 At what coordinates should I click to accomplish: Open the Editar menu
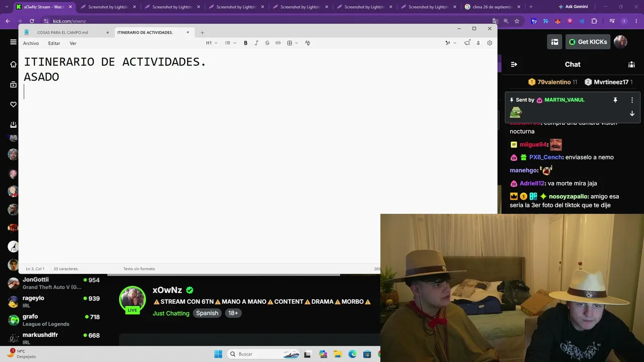tap(54, 43)
